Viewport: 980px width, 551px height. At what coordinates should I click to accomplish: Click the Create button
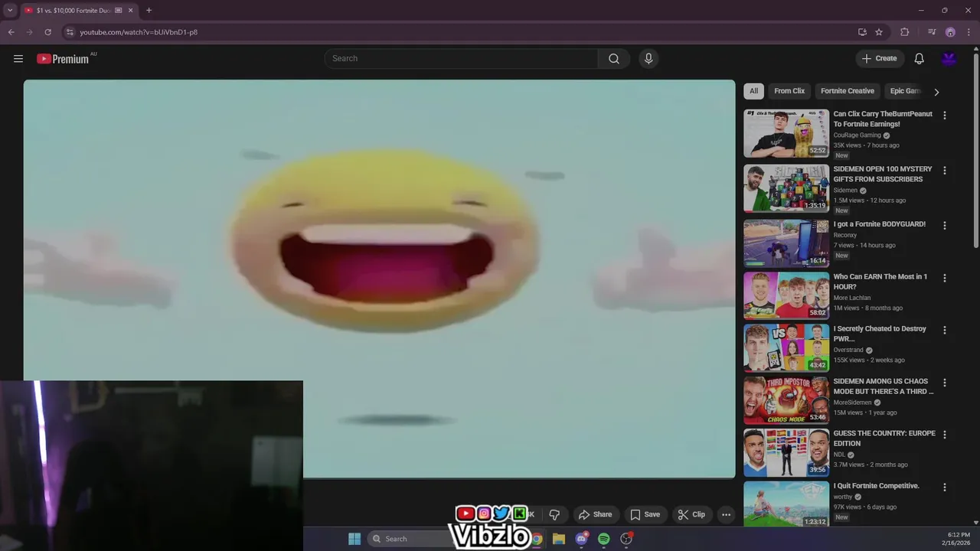point(879,59)
